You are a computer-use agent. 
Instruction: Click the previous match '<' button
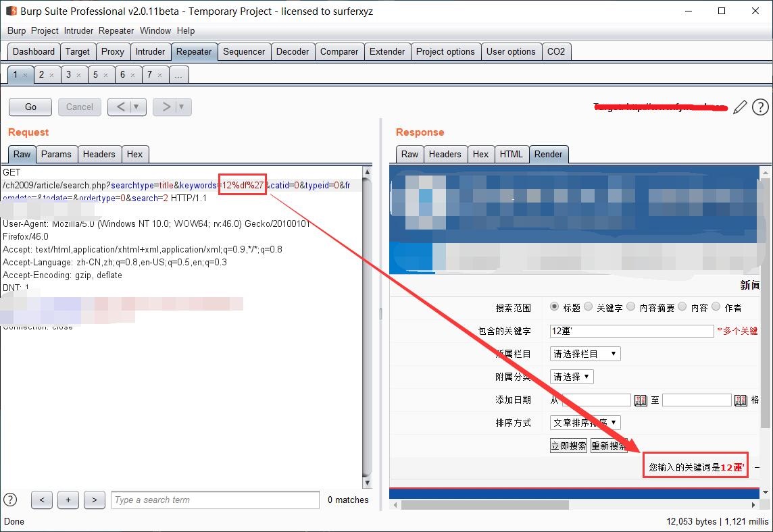tap(41, 500)
